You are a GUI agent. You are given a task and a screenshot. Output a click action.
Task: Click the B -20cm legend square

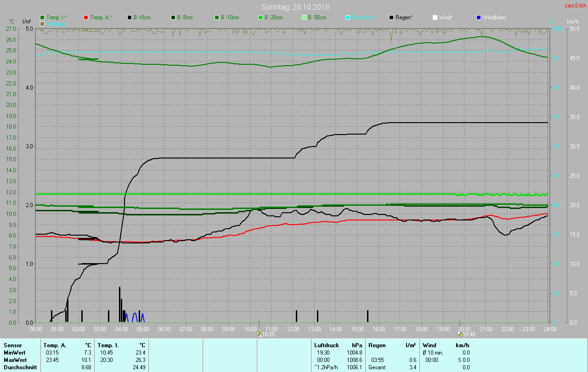coord(260,17)
